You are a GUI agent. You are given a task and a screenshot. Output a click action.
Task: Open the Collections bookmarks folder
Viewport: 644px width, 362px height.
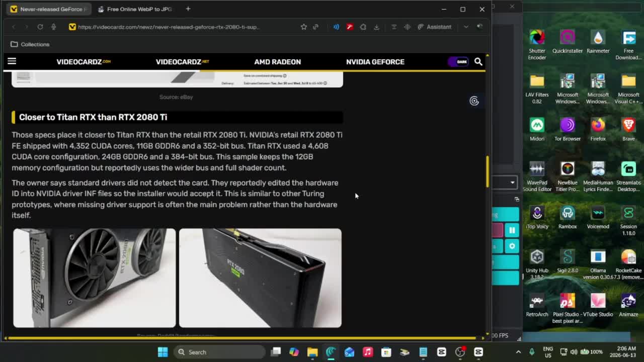(30, 44)
